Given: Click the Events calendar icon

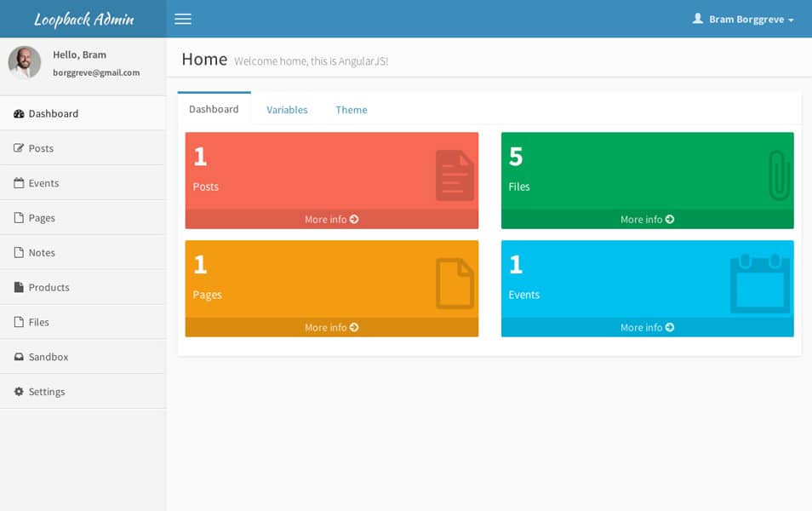Looking at the screenshot, I should click(19, 182).
